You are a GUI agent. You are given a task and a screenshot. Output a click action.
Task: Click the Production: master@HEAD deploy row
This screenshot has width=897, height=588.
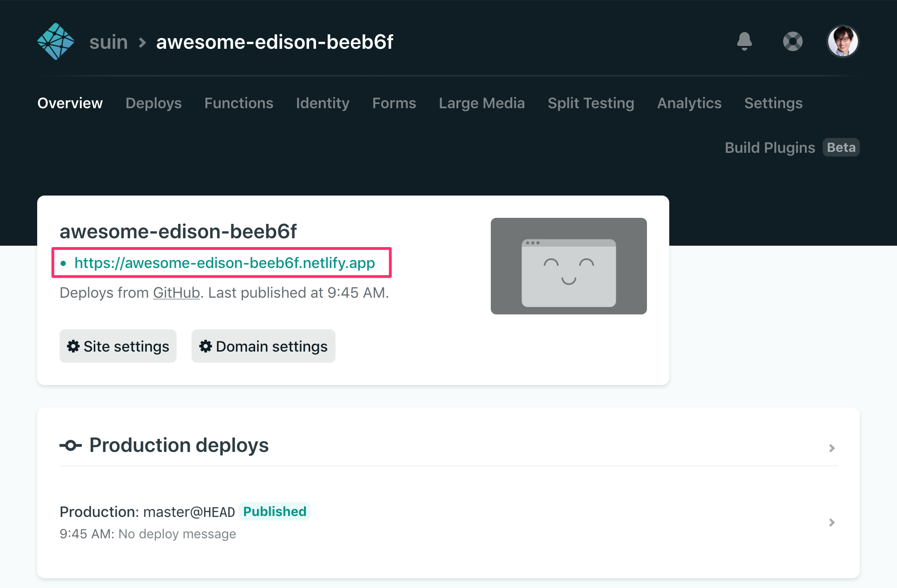(448, 523)
